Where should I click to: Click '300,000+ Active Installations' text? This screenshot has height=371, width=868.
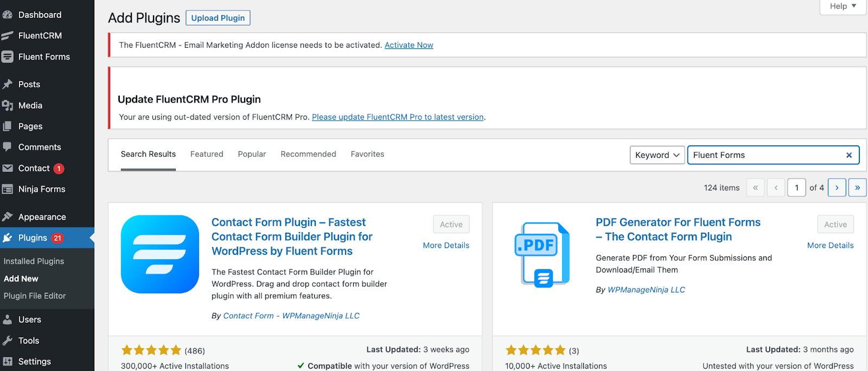pos(175,366)
